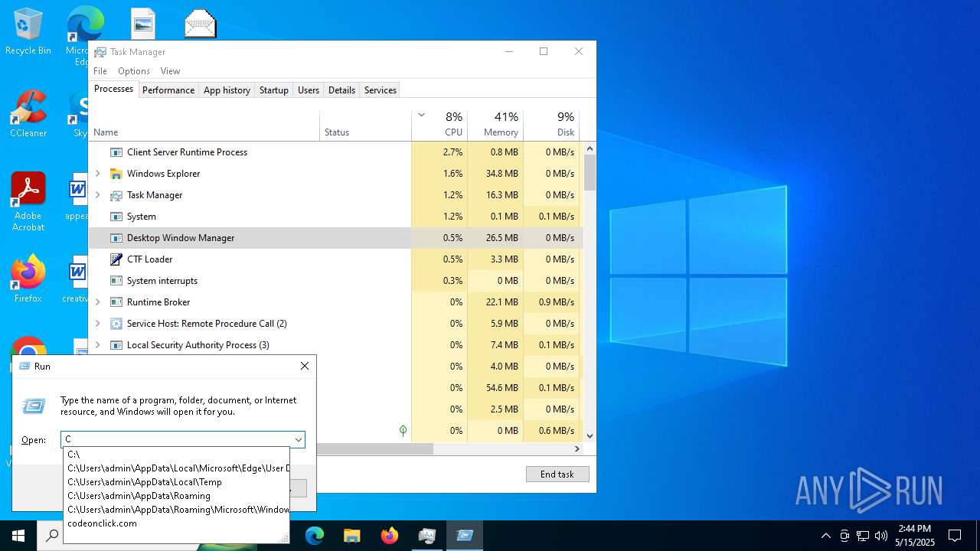Image resolution: width=980 pixels, height=551 pixels.
Task: Switch to Startup tab
Action: (x=274, y=90)
